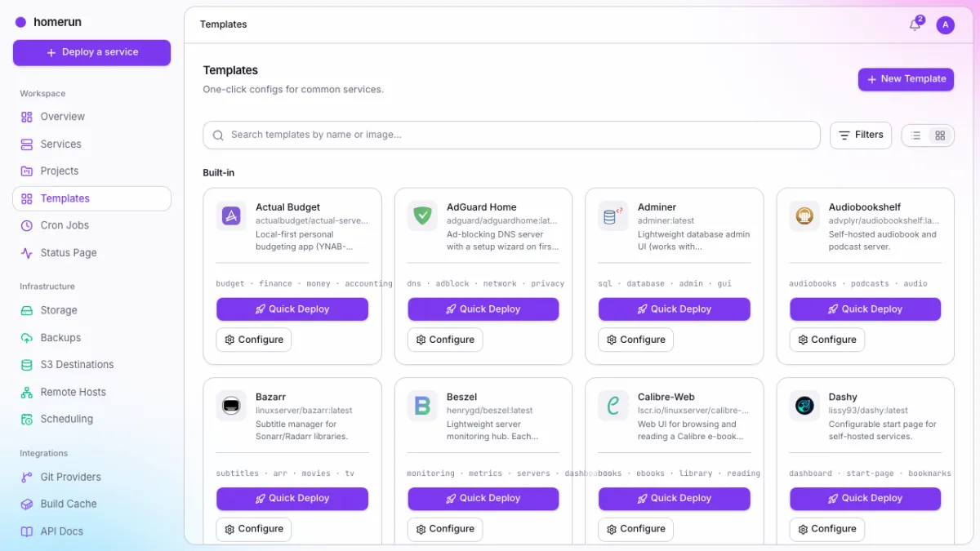Click the Adminer card title
Image resolution: width=980 pixels, height=551 pixels.
[x=657, y=207]
